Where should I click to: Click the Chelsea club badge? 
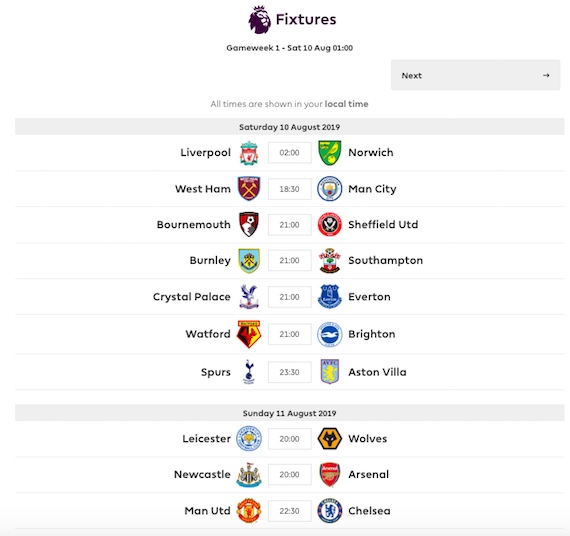click(330, 511)
